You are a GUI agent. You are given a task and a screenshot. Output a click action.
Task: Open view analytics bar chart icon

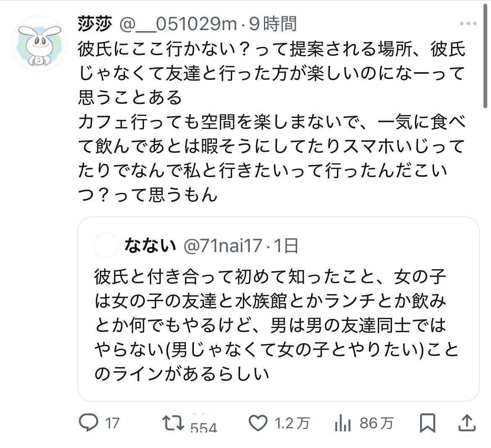pos(343,423)
